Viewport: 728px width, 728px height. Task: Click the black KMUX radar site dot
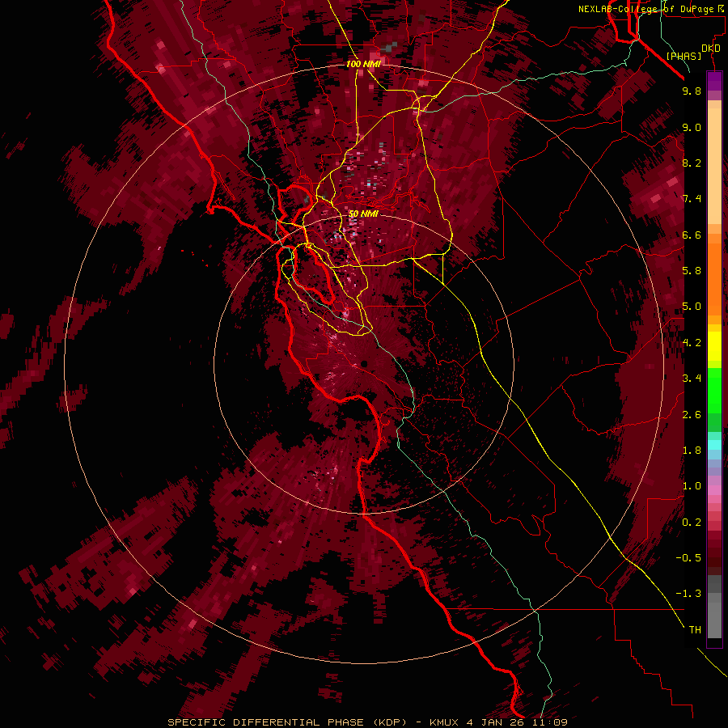(364, 364)
